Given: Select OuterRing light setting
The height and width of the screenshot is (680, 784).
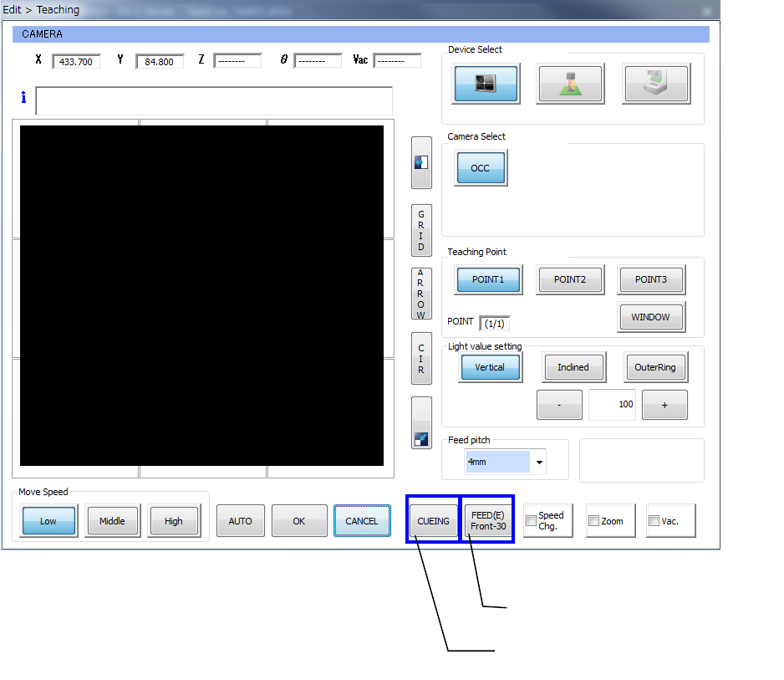Looking at the screenshot, I should coord(655,367).
